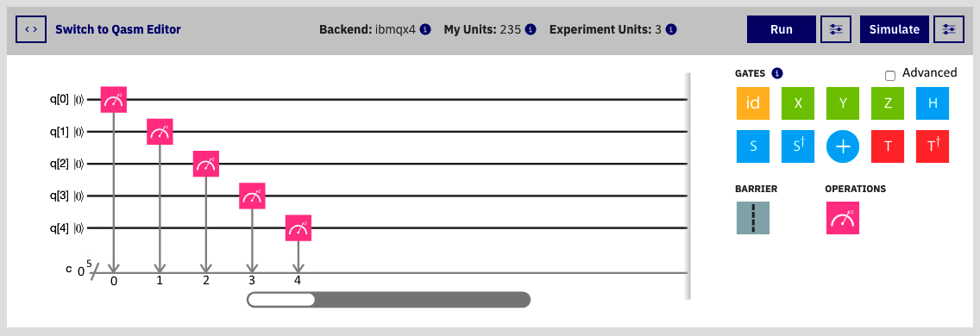Click the Run button
Viewport: 980px width, 336px height.
pyautogui.click(x=782, y=29)
